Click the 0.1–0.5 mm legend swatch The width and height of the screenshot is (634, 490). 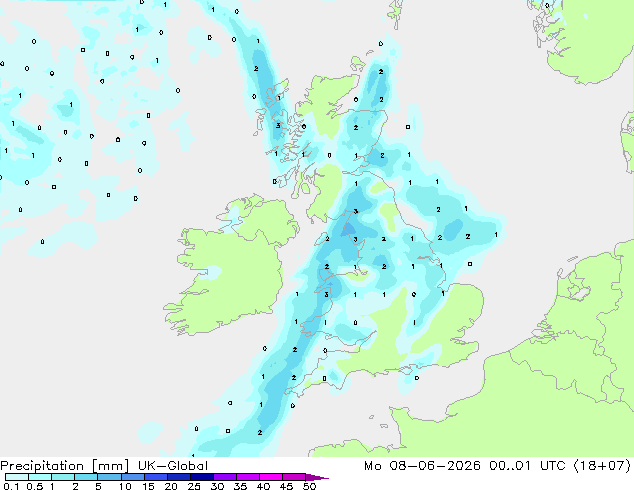point(17,477)
